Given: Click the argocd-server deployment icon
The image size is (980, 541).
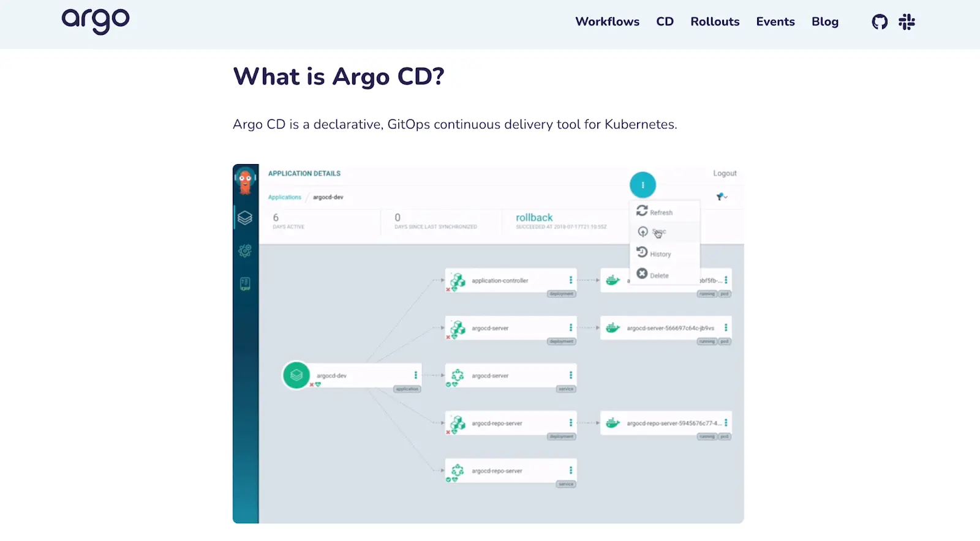Looking at the screenshot, I should click(x=458, y=328).
